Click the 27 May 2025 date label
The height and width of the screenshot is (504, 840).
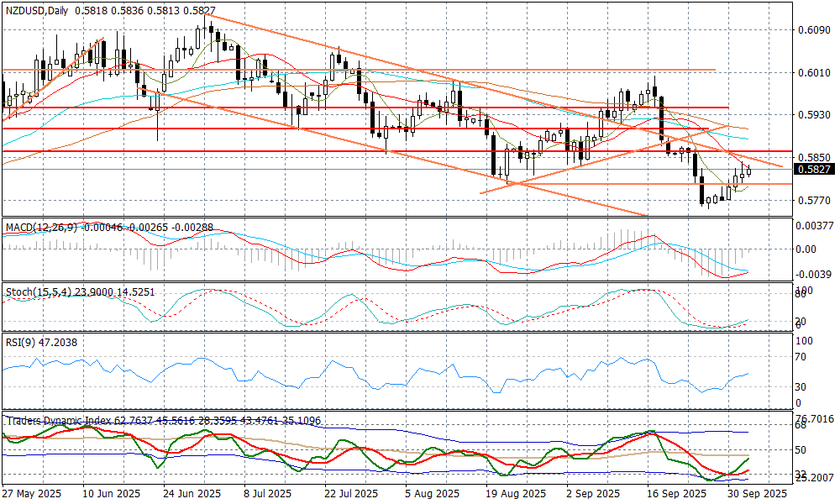click(30, 494)
